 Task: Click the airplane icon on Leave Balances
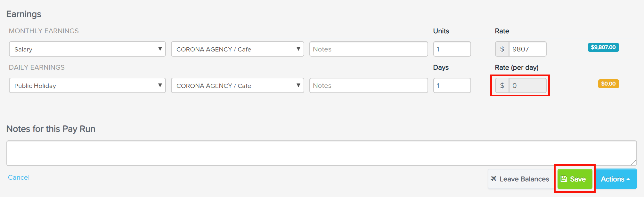[493, 178]
